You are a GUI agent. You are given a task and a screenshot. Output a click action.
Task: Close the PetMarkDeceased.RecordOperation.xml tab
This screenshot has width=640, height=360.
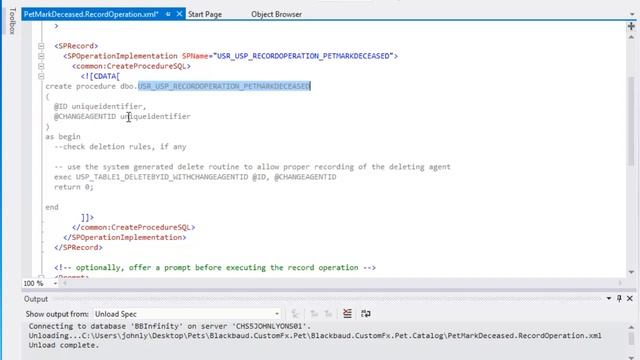179,14
